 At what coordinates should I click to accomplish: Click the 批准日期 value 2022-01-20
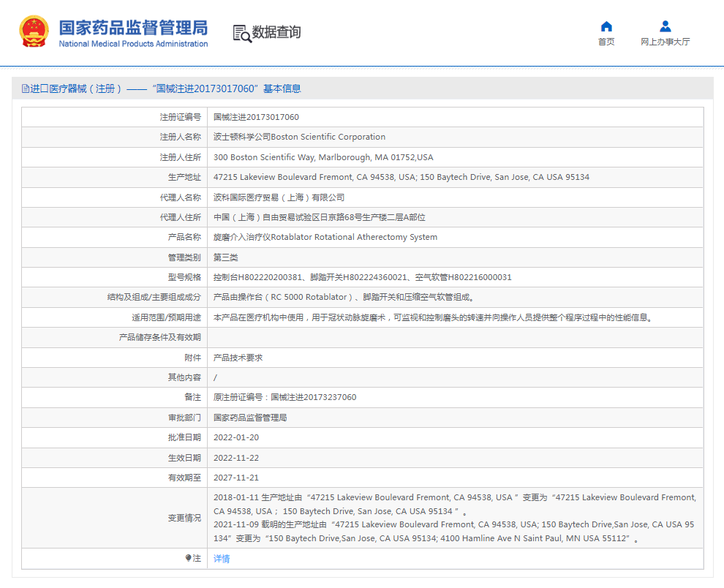pos(236,437)
